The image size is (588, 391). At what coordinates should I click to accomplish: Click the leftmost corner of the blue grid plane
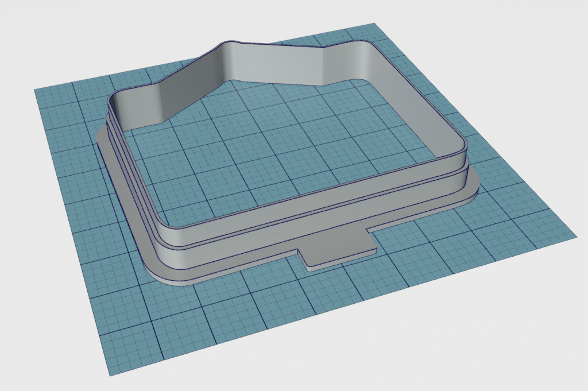pyautogui.click(x=36, y=90)
